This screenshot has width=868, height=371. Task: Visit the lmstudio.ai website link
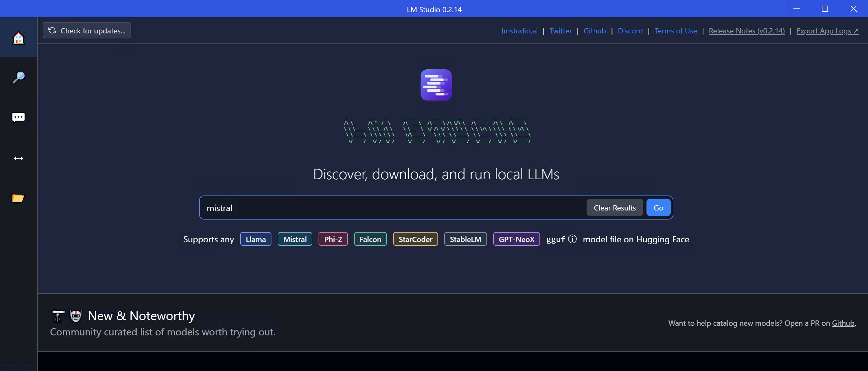coord(519,31)
